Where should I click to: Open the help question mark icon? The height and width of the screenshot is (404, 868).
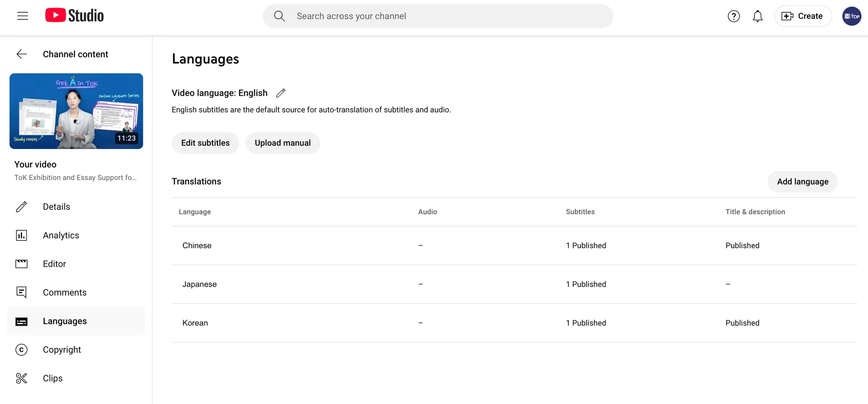[x=734, y=16]
